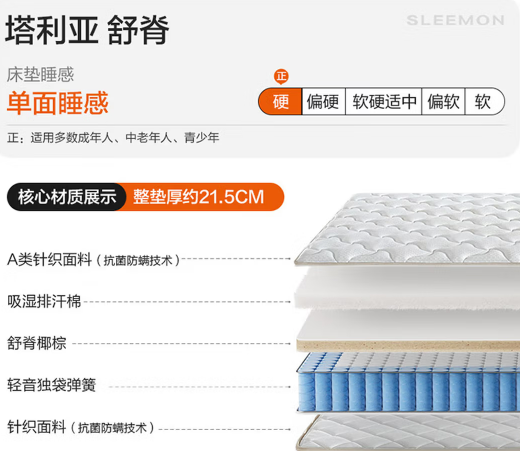Click the 核心材质展示 black tab
520x451 pixels.
[67, 197]
